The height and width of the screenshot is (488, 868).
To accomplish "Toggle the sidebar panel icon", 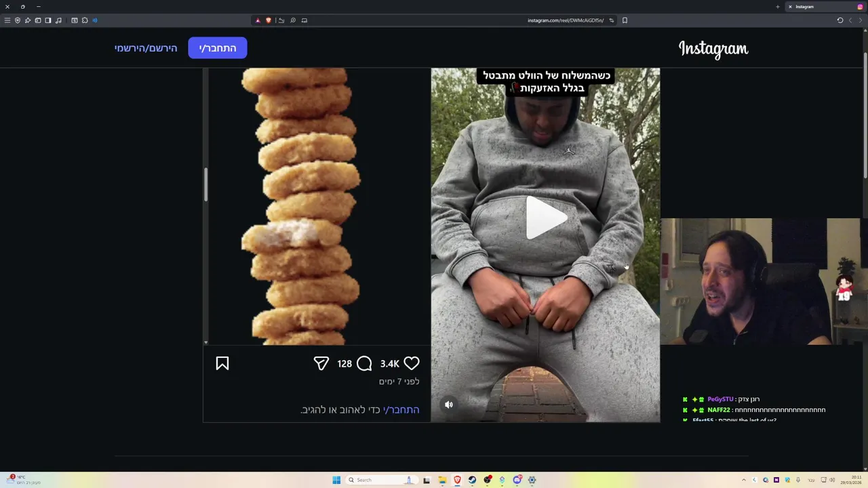I will pyautogui.click(x=48, y=20).
